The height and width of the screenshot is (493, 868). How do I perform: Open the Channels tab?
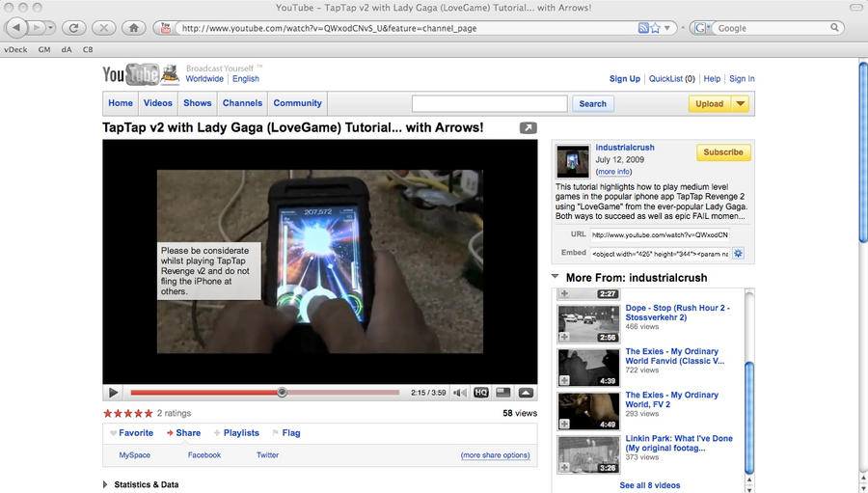coord(242,103)
